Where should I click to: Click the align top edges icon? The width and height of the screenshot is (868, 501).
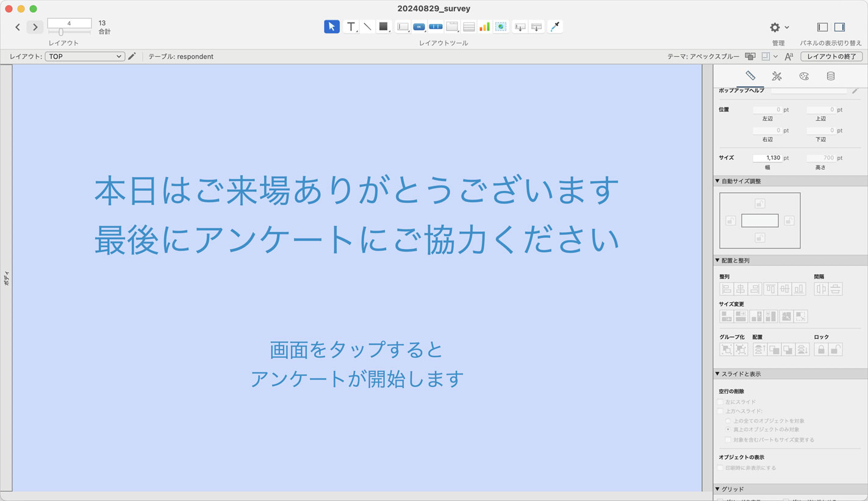coord(771,289)
